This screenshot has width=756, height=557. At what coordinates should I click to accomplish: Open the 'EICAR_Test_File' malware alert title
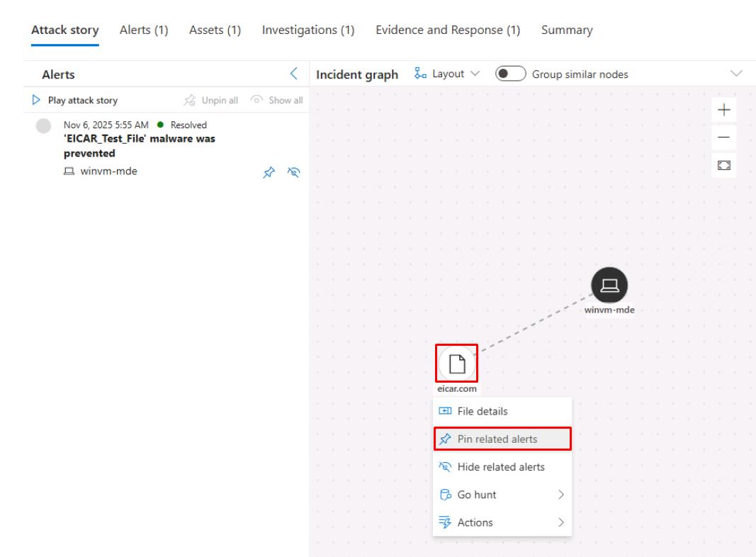click(x=140, y=146)
